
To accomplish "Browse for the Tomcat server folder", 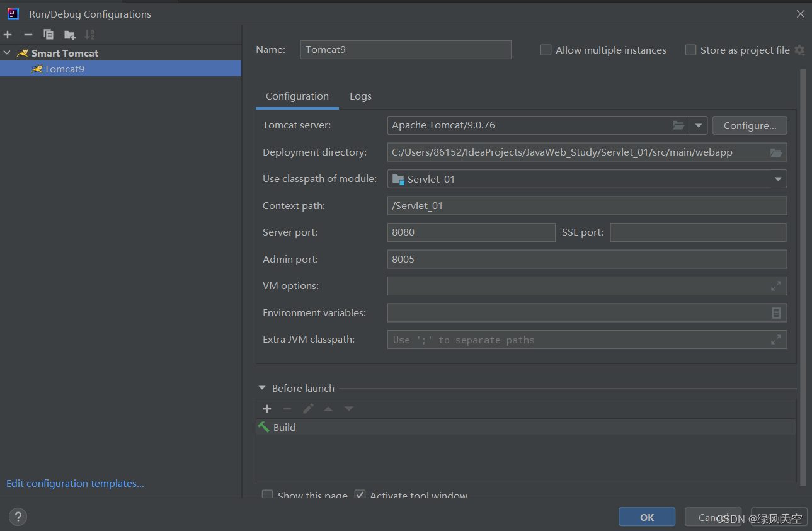I will click(678, 125).
